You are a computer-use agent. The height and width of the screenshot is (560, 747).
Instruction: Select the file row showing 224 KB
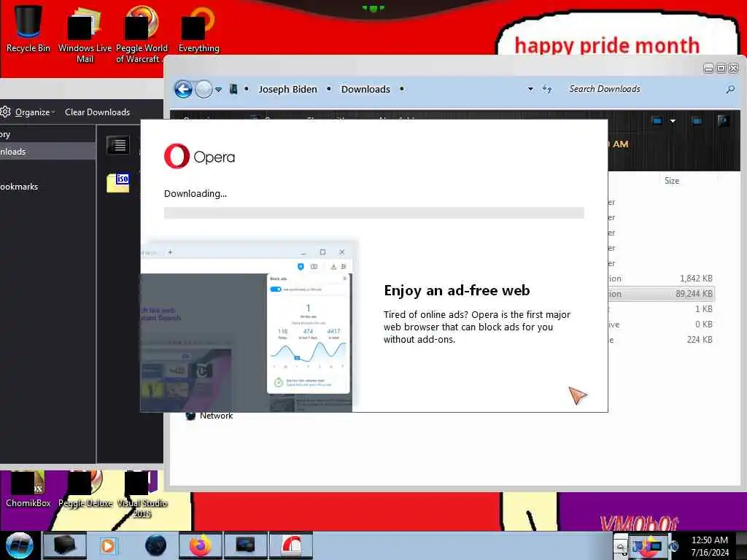(x=661, y=340)
